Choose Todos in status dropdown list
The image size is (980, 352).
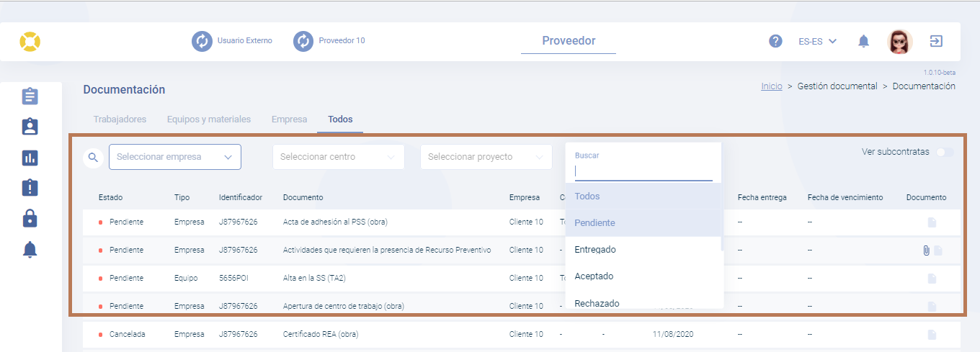pyautogui.click(x=643, y=196)
